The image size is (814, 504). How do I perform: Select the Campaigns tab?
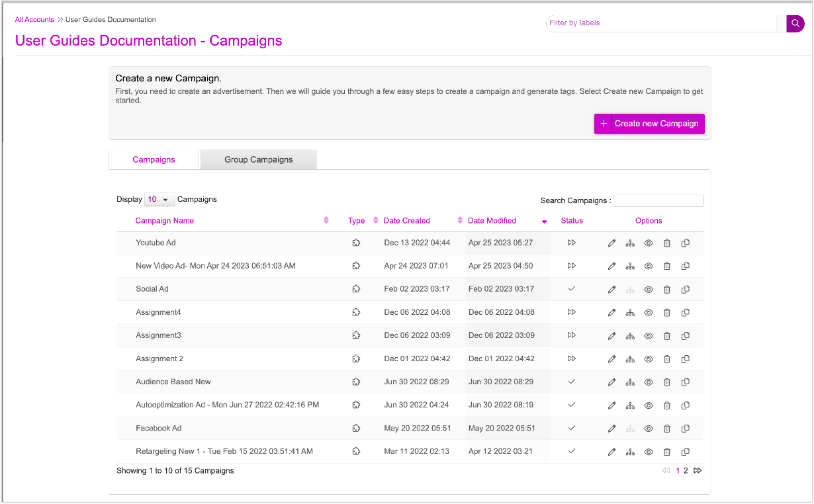[154, 159]
